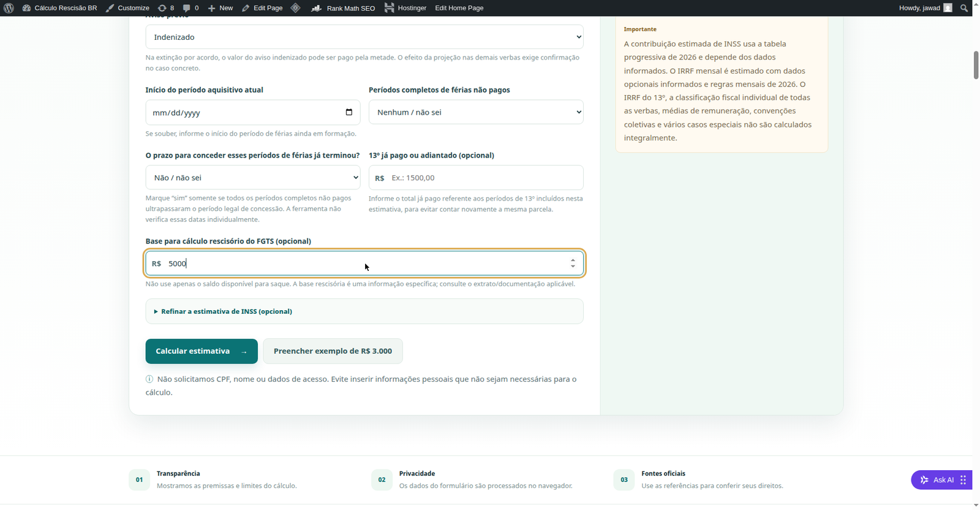Click Preencher exemplo de R$ 3.000
980x510 pixels.
tap(333, 351)
